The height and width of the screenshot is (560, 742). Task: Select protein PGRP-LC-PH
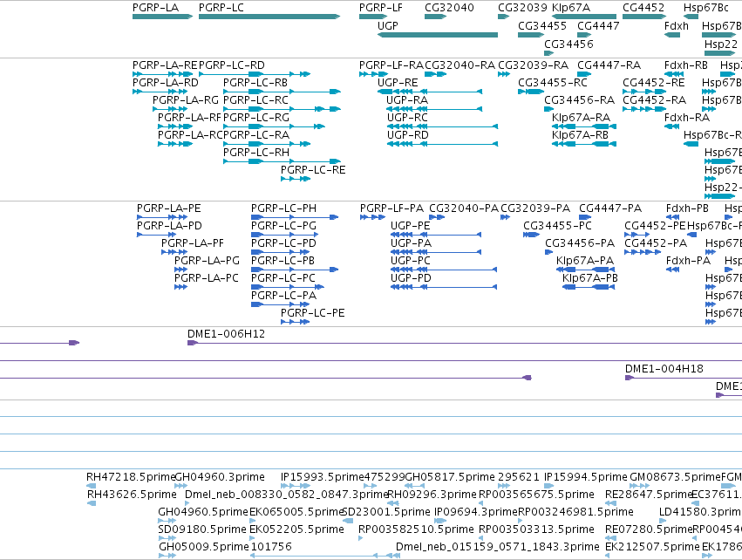[283, 208]
